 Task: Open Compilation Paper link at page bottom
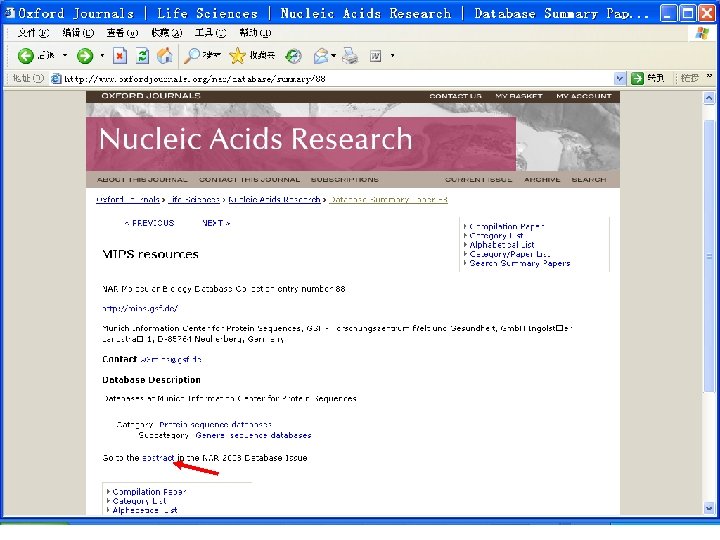pos(149,492)
